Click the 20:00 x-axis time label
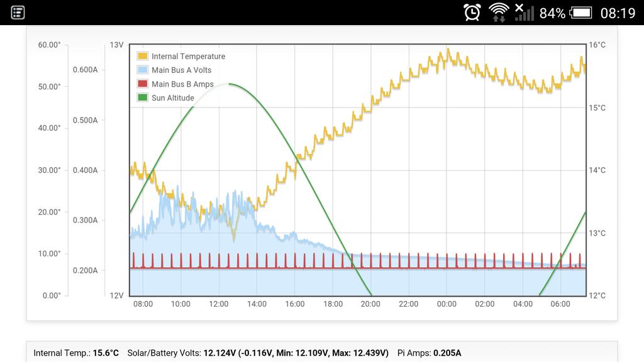 tap(370, 304)
